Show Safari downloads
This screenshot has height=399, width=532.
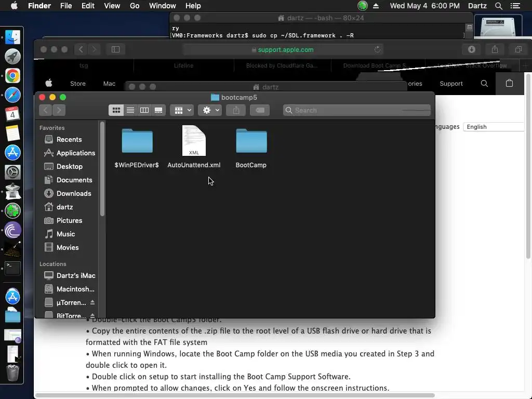coord(472,49)
